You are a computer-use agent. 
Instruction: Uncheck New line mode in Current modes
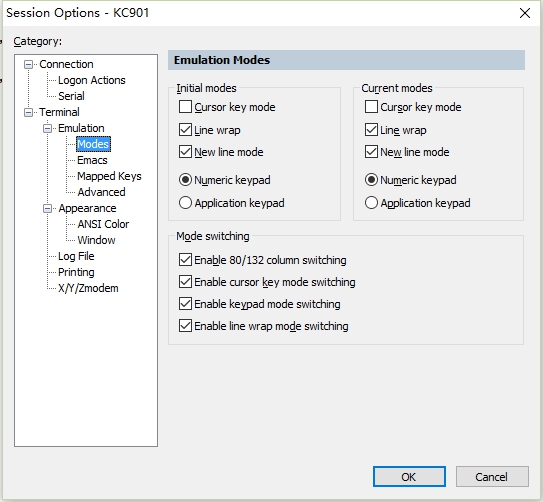[371, 152]
